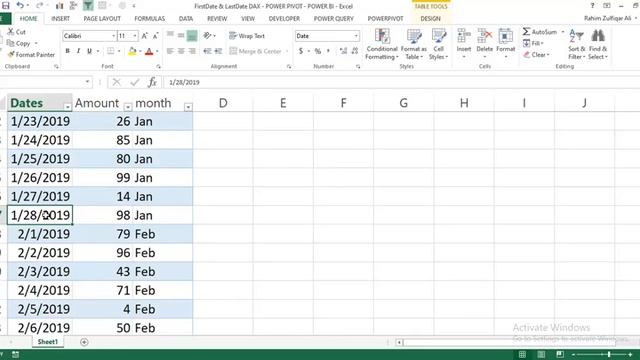Increase the decimal places
The width and height of the screenshot is (640, 360).
tap(343, 51)
